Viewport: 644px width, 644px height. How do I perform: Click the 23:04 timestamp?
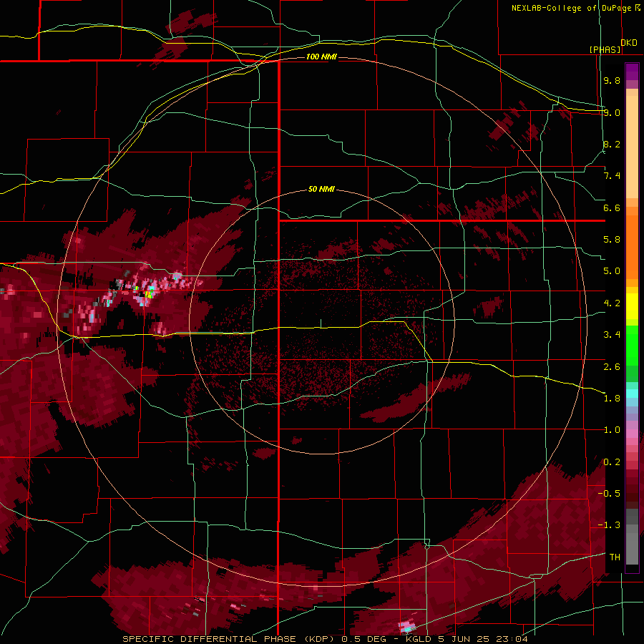coord(512,639)
